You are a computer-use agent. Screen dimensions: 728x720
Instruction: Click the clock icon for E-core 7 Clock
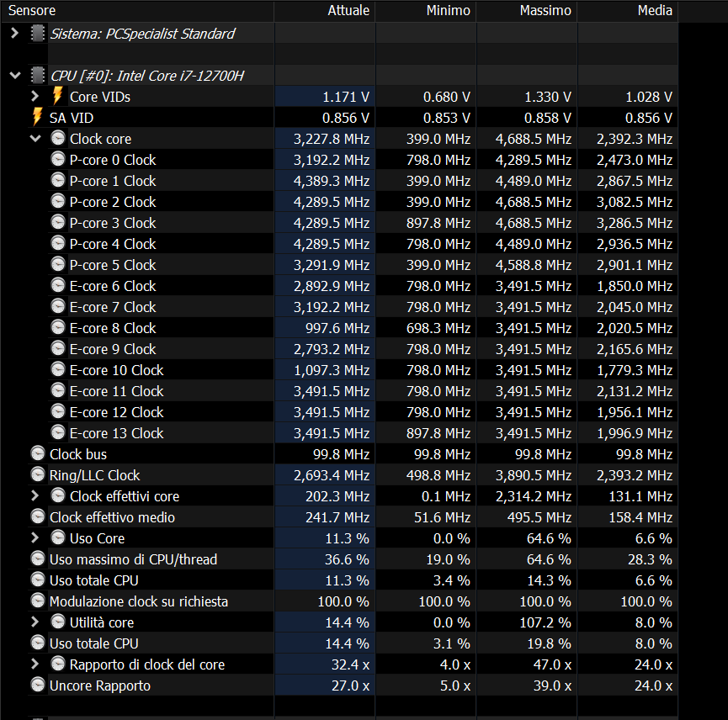point(58,306)
